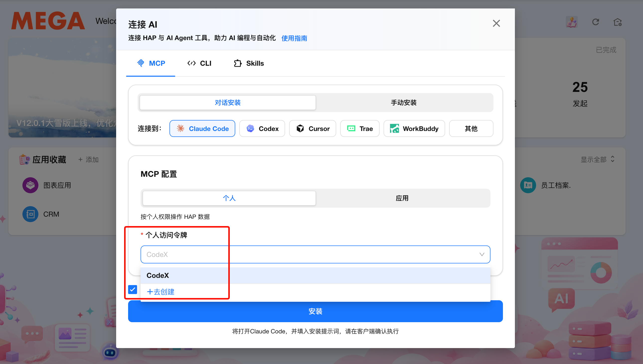The height and width of the screenshot is (364, 643).
Task: Click the 应用收藏 clipboard icon
Action: click(x=24, y=159)
